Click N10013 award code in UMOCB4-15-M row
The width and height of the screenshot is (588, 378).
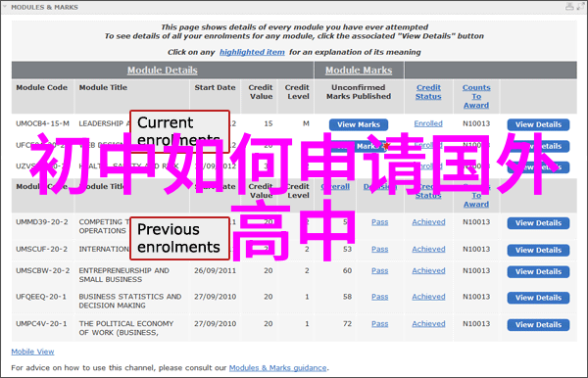point(476,123)
